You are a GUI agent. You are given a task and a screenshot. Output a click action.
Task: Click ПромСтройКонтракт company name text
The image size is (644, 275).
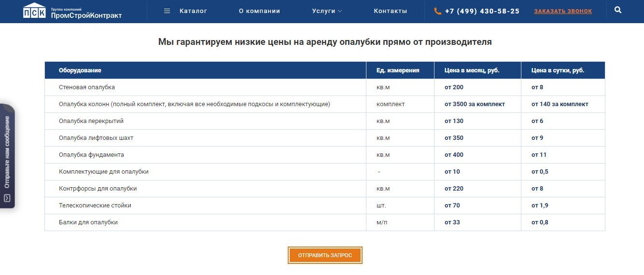[x=86, y=15]
